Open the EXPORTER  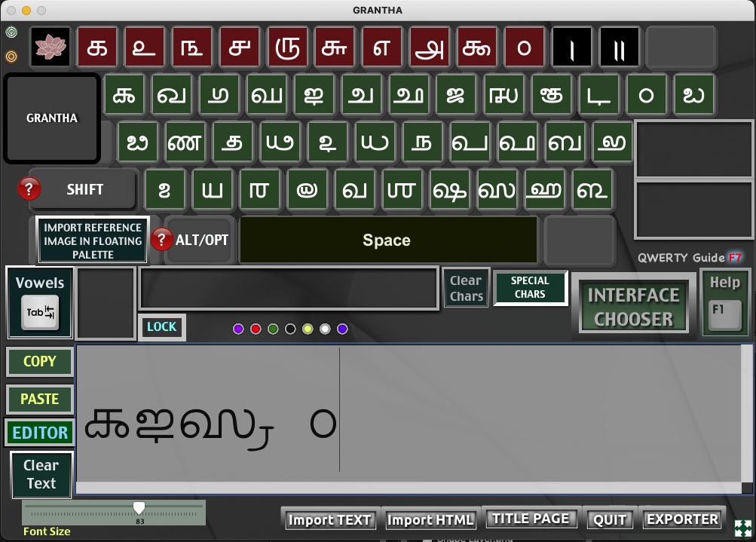682,519
